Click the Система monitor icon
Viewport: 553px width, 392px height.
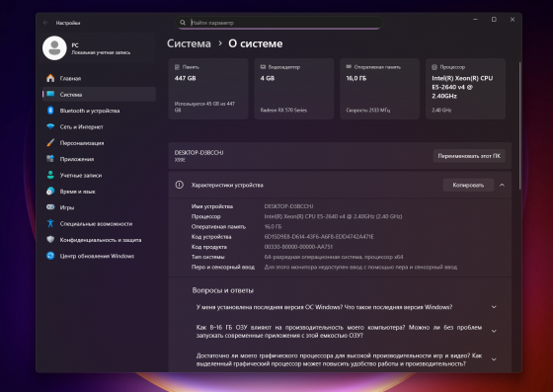50,94
